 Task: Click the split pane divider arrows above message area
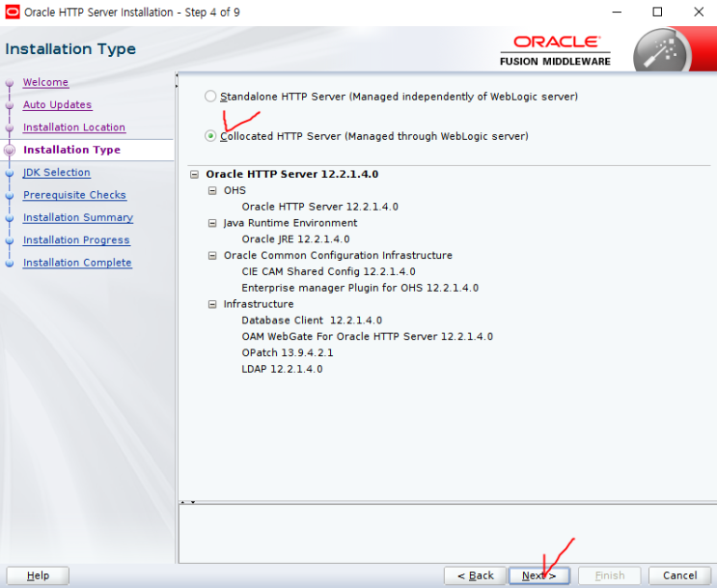(x=187, y=502)
